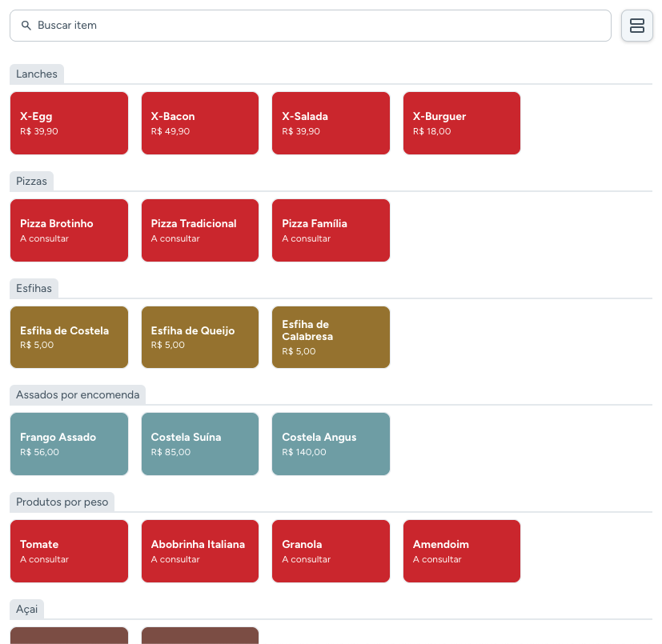Choose Pizza Família
Screen dimensions: 662x644
[331, 230]
